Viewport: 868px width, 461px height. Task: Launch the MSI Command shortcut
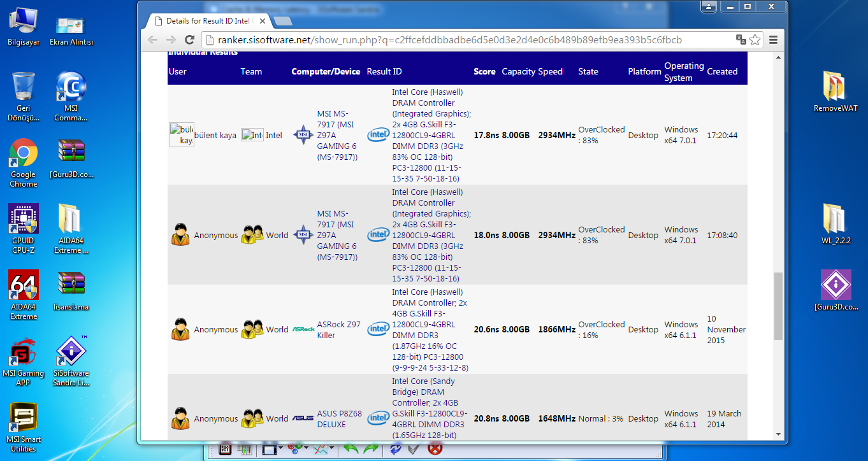click(71, 96)
